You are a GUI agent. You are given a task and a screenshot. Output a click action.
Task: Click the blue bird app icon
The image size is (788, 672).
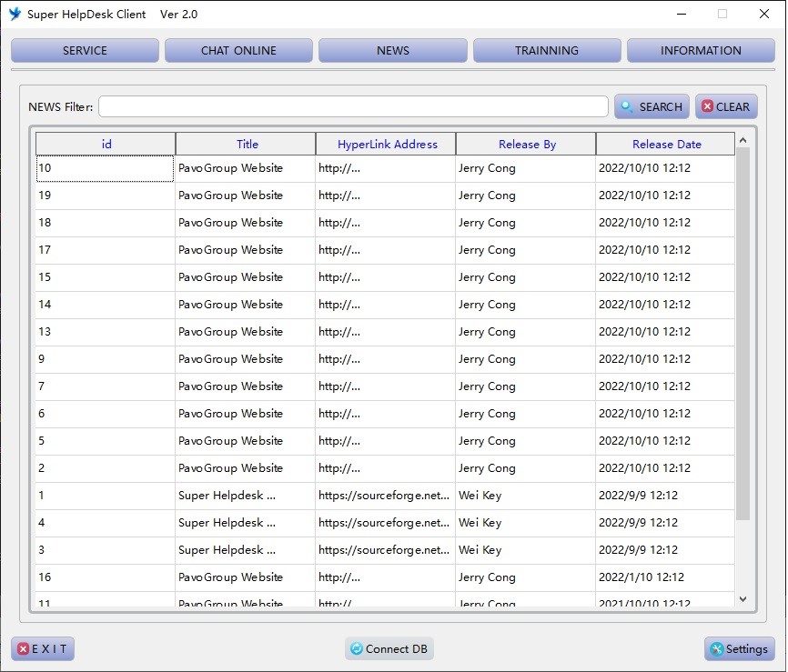click(15, 14)
